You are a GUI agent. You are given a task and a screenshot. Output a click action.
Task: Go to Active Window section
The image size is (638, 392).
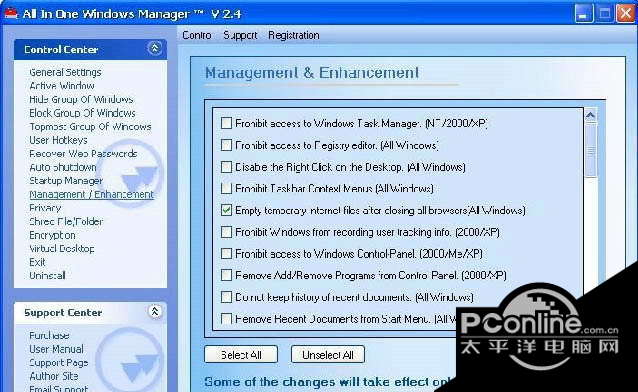[62, 85]
